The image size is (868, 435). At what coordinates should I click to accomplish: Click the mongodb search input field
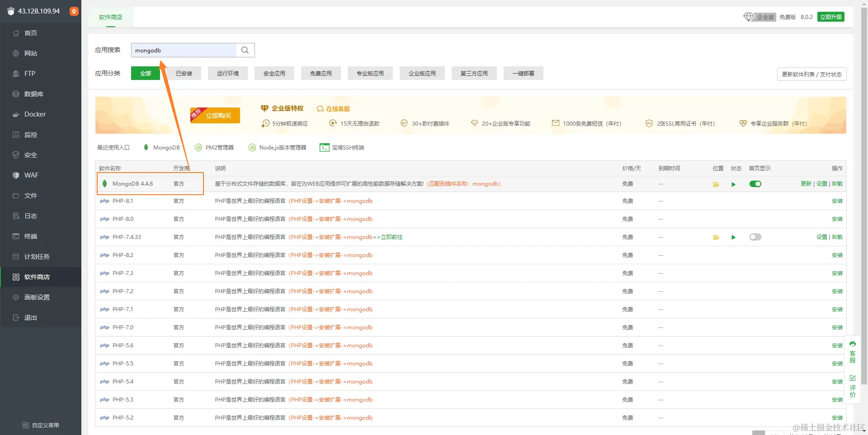coord(184,50)
